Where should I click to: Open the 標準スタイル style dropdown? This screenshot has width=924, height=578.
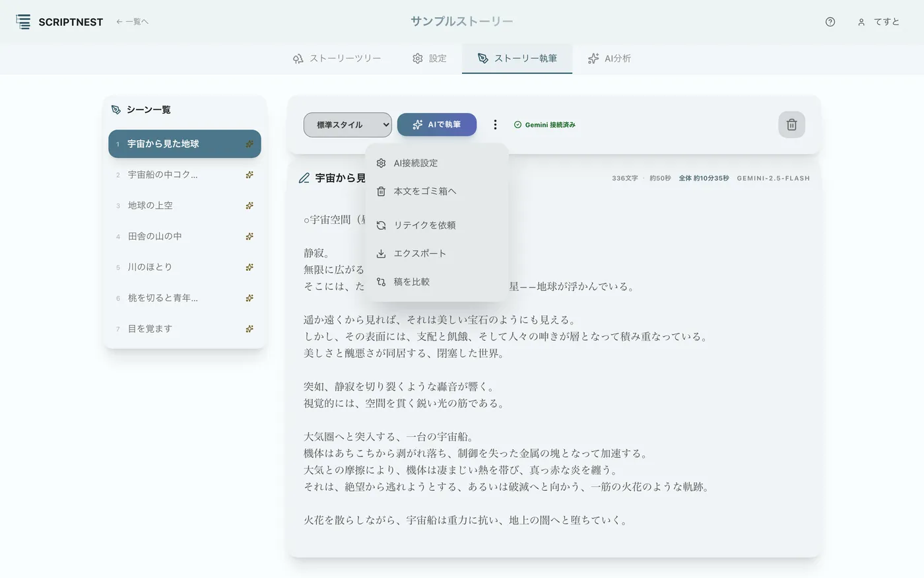348,125
